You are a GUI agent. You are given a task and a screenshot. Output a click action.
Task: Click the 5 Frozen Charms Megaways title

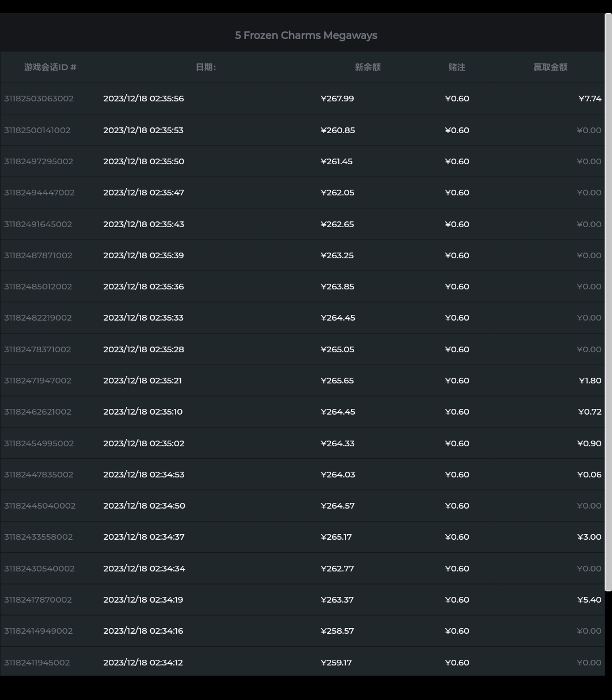(306, 35)
